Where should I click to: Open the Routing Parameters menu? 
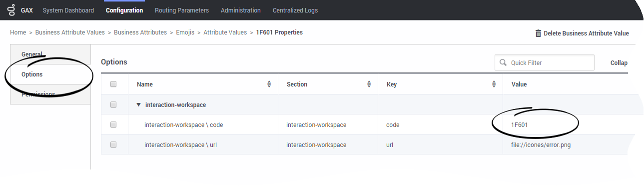(x=182, y=10)
